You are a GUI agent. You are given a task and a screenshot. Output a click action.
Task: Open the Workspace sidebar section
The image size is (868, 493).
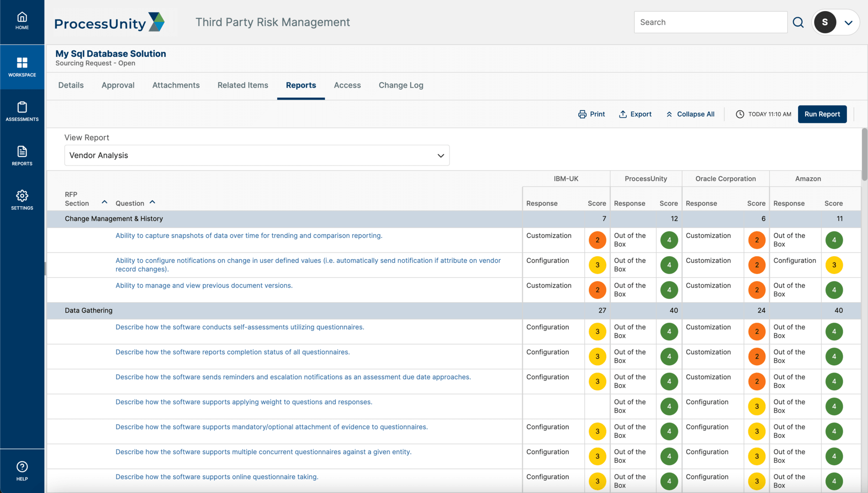pyautogui.click(x=22, y=67)
